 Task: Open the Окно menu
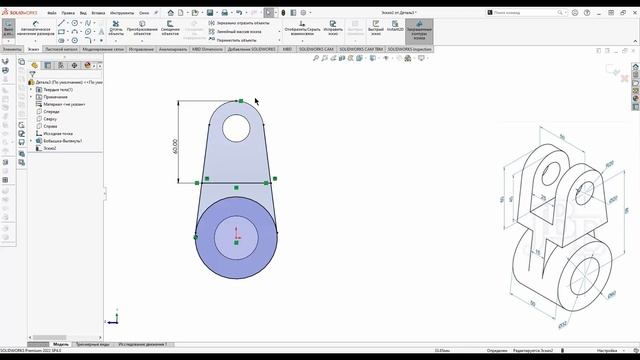pyautogui.click(x=144, y=13)
